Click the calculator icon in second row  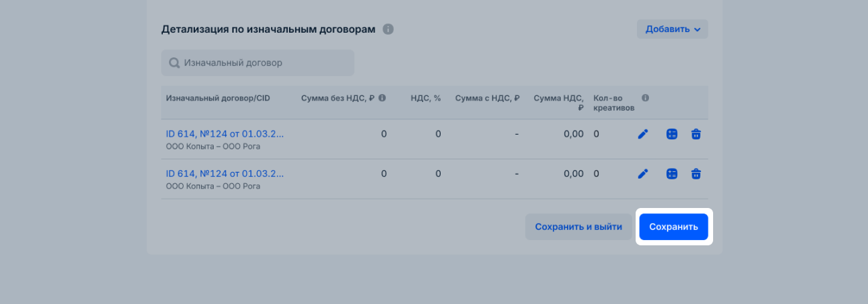click(672, 174)
